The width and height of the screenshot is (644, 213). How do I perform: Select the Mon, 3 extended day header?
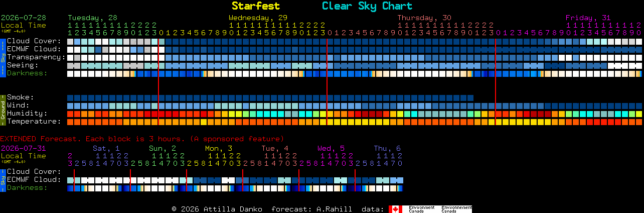tap(219, 148)
